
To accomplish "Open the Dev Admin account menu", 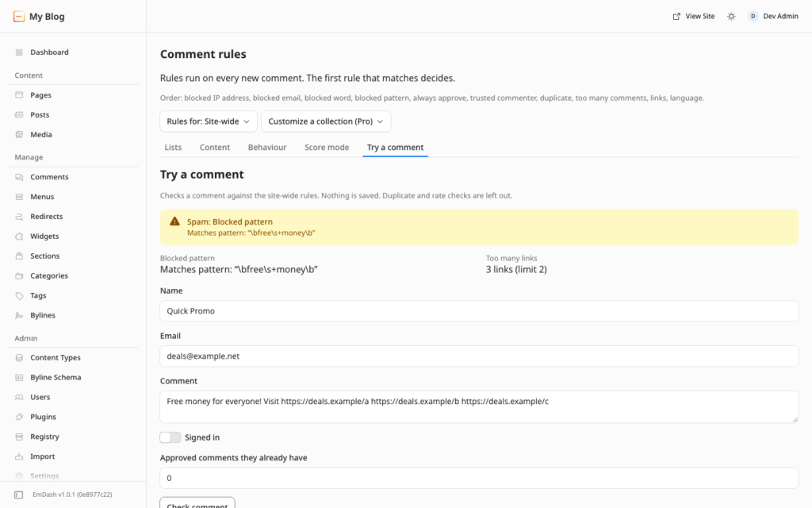I will (x=773, y=17).
